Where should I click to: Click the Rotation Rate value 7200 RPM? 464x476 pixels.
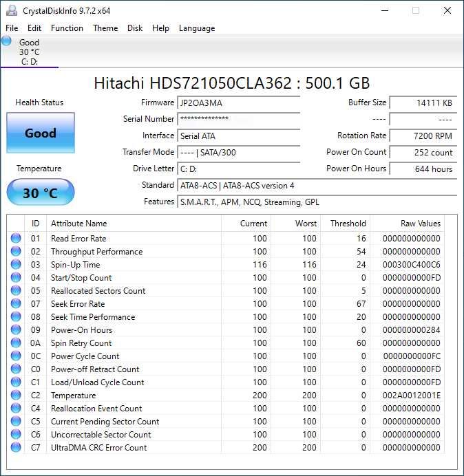click(423, 136)
